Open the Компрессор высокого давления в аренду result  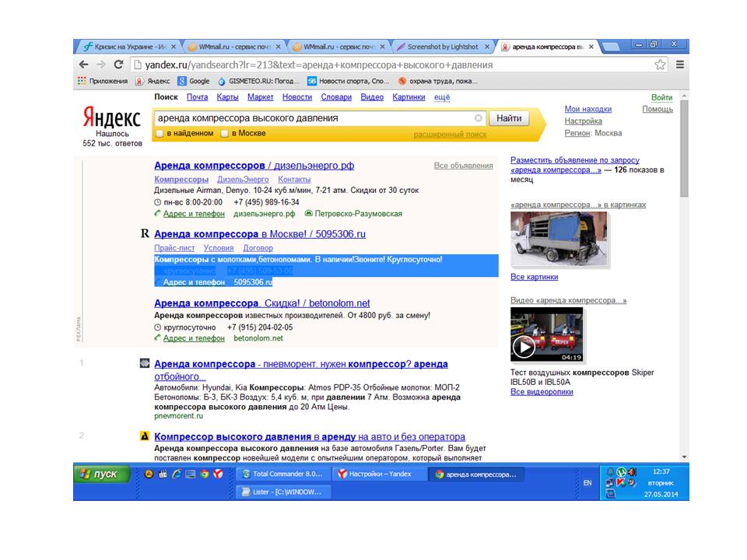pos(310,436)
